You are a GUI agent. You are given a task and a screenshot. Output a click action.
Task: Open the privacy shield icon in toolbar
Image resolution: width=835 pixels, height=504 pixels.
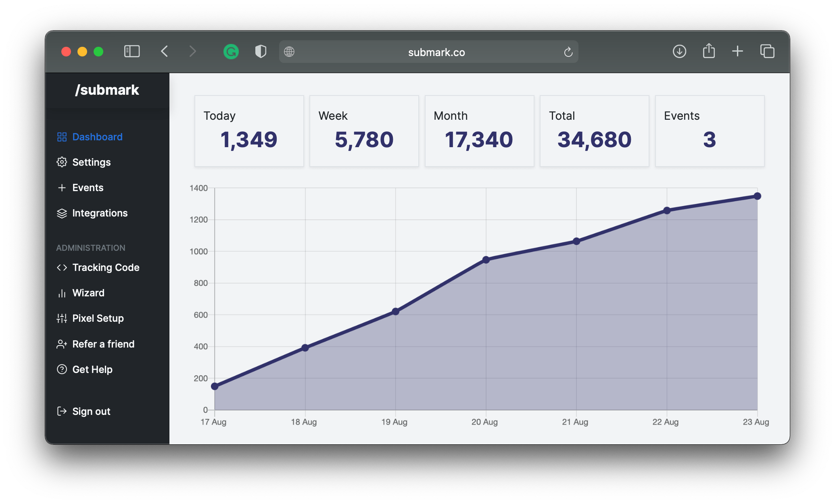click(x=260, y=51)
